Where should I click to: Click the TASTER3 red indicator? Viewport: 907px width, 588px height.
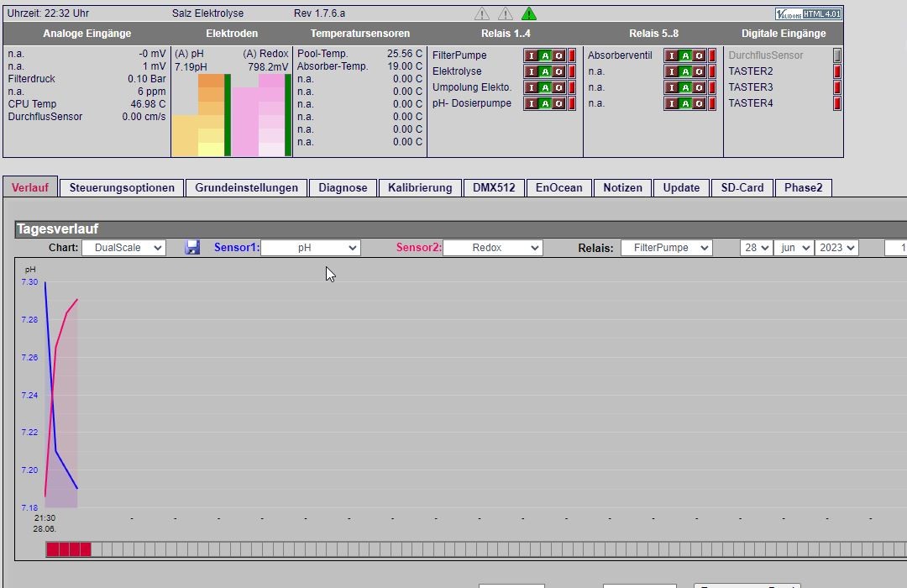[837, 87]
